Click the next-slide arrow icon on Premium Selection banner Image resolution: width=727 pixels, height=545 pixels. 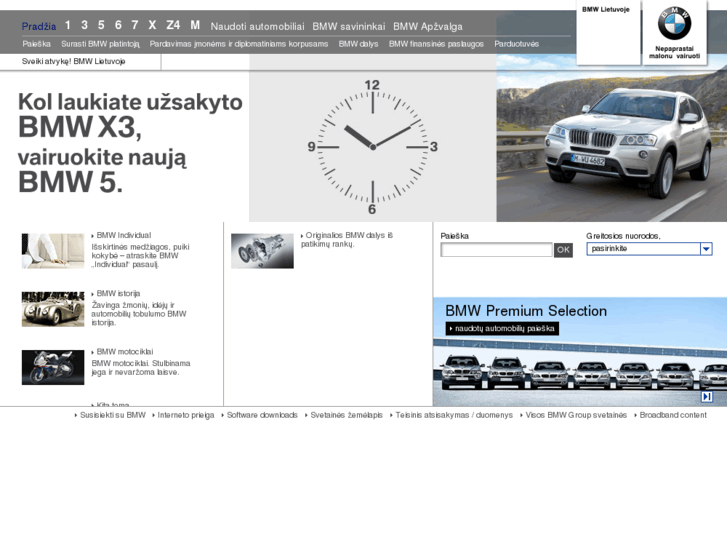[x=707, y=397]
